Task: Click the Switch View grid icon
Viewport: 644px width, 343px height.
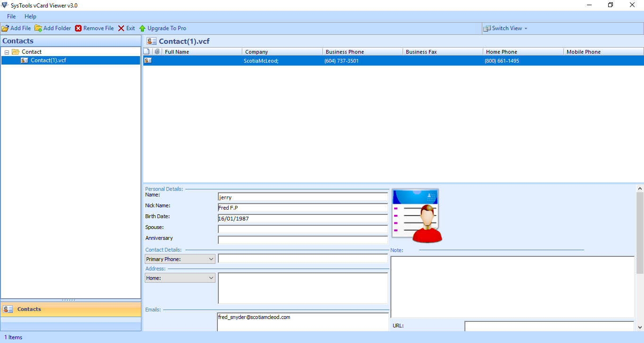Action: [487, 28]
